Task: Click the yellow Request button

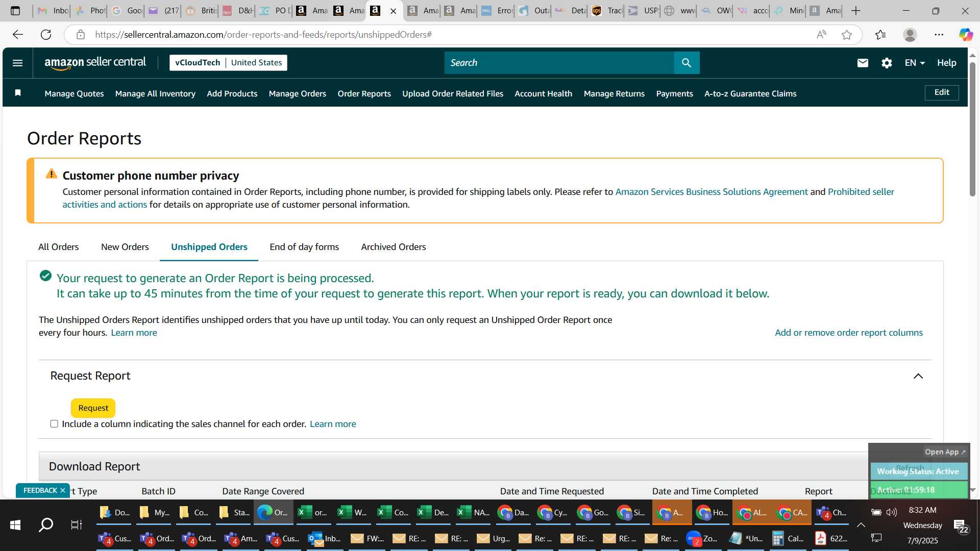Action: pos(93,408)
